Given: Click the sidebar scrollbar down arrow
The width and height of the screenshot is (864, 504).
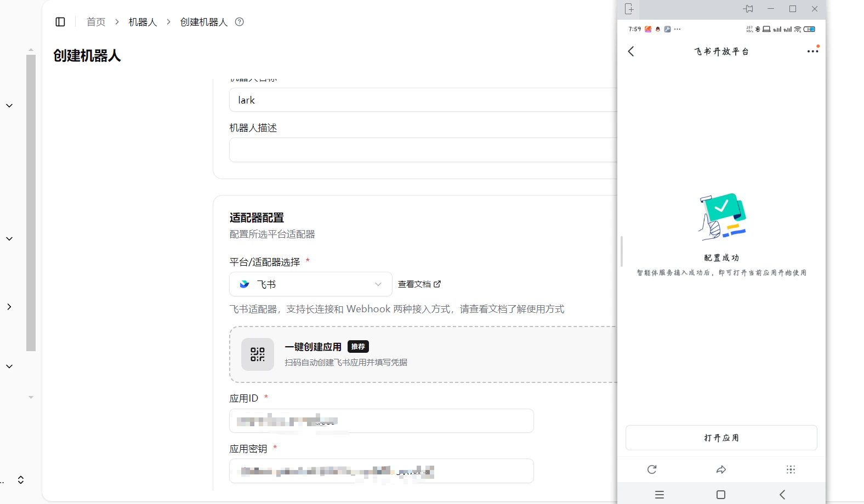Looking at the screenshot, I should [x=31, y=397].
